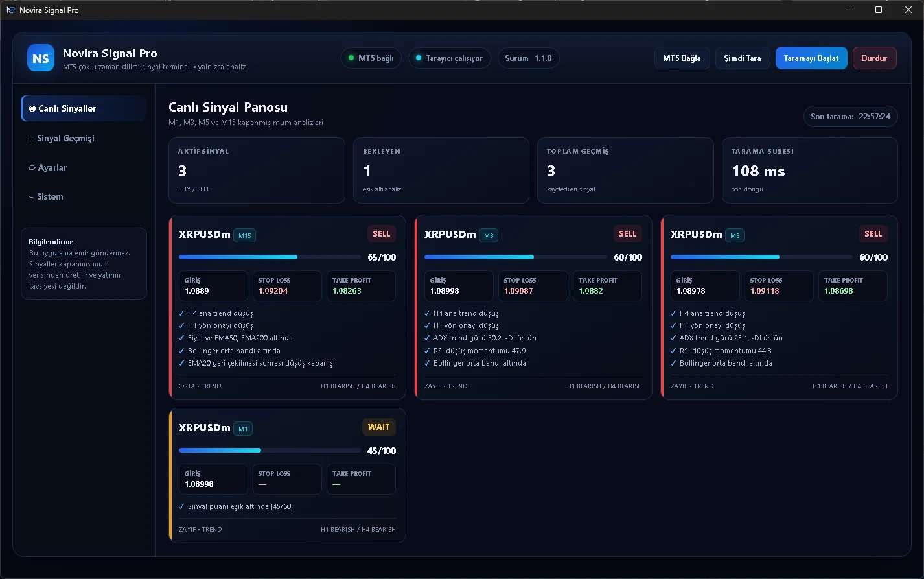Click the M3 timeframe badge
The height and width of the screenshot is (579, 924).
pyautogui.click(x=489, y=235)
